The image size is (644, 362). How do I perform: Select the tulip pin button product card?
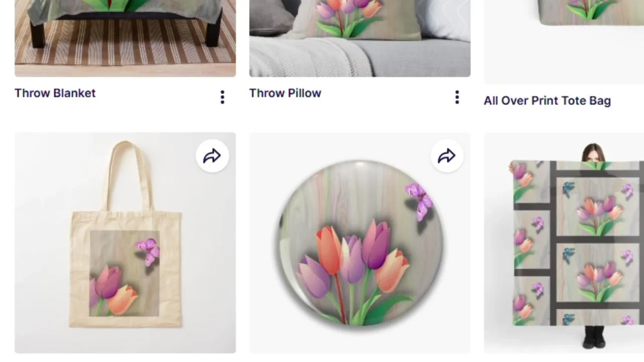click(x=360, y=243)
